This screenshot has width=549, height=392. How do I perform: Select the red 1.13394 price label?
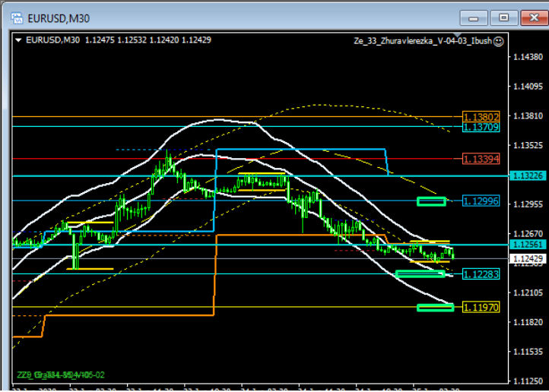[481, 158]
